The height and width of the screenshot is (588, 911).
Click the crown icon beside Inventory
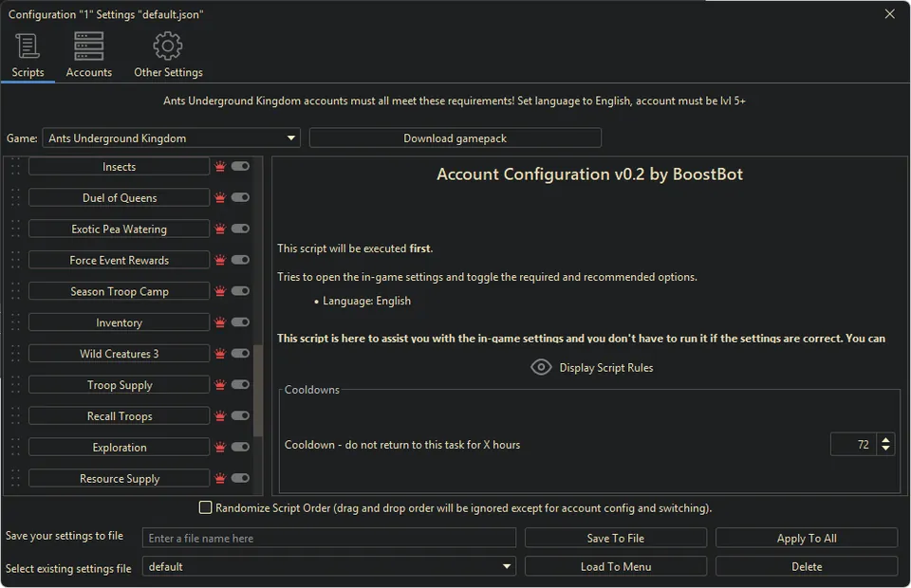220,322
